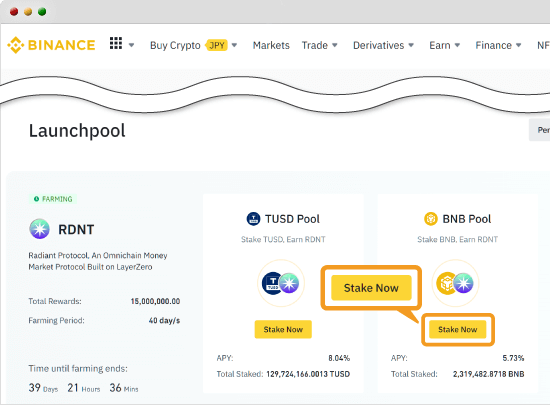This screenshot has width=550, height=405.
Task: Click the 8.04% APY value
Action: coord(339,358)
